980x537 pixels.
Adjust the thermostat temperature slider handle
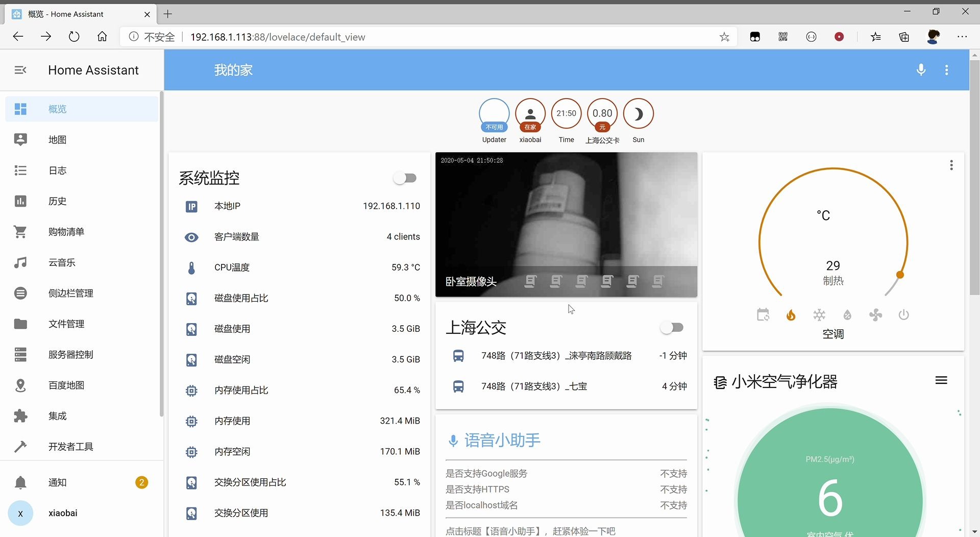tap(900, 275)
